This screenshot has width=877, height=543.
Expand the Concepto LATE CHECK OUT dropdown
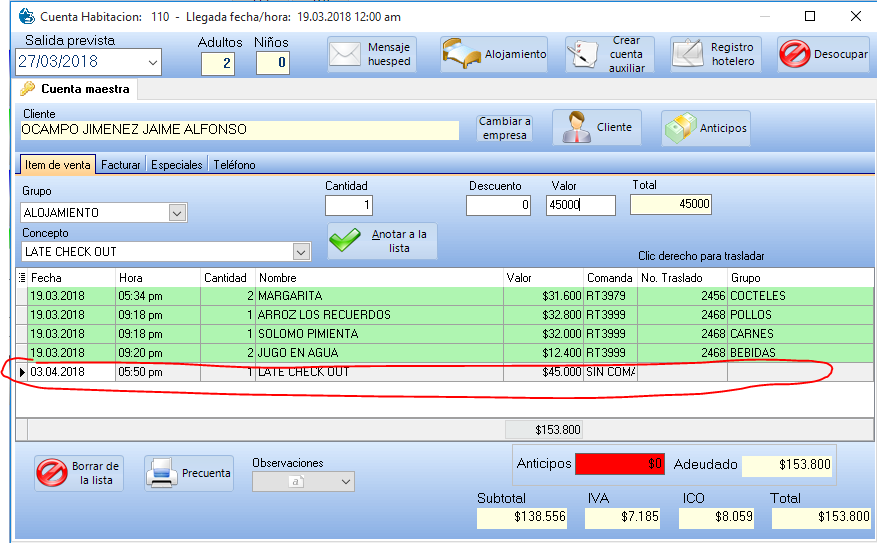[300, 252]
